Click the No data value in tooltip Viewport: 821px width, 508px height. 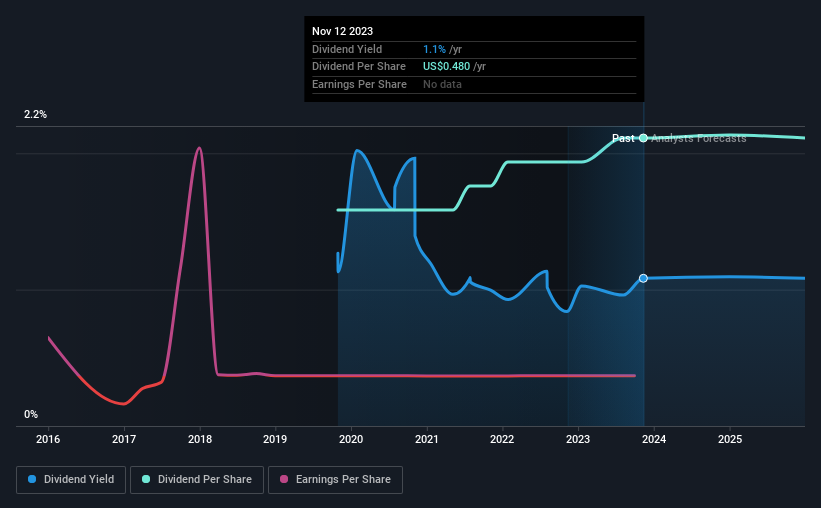(442, 84)
